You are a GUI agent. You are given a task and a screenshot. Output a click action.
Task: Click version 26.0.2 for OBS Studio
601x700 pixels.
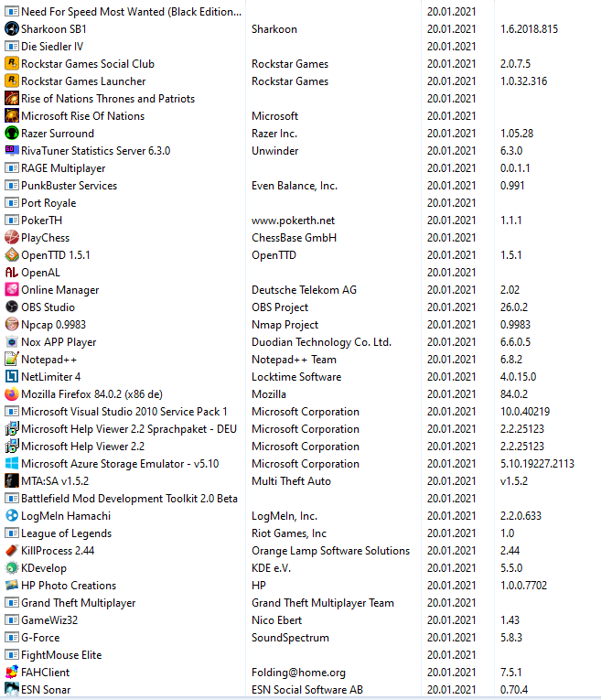(514, 307)
